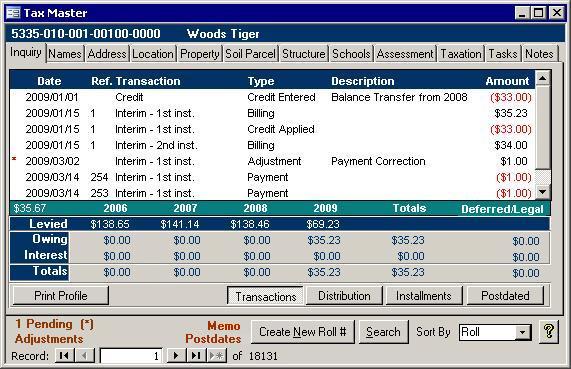The image size is (571, 369).
Task: Show the Transactions view
Action: coord(265,296)
